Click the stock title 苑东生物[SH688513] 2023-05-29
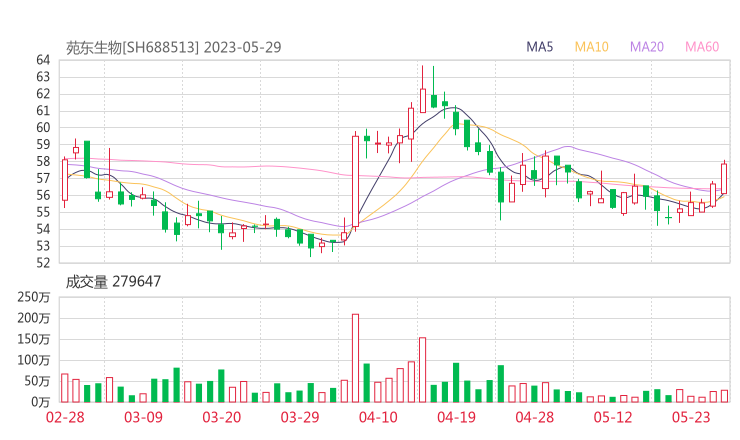Viewport: 740px width, 440px height. [x=173, y=47]
